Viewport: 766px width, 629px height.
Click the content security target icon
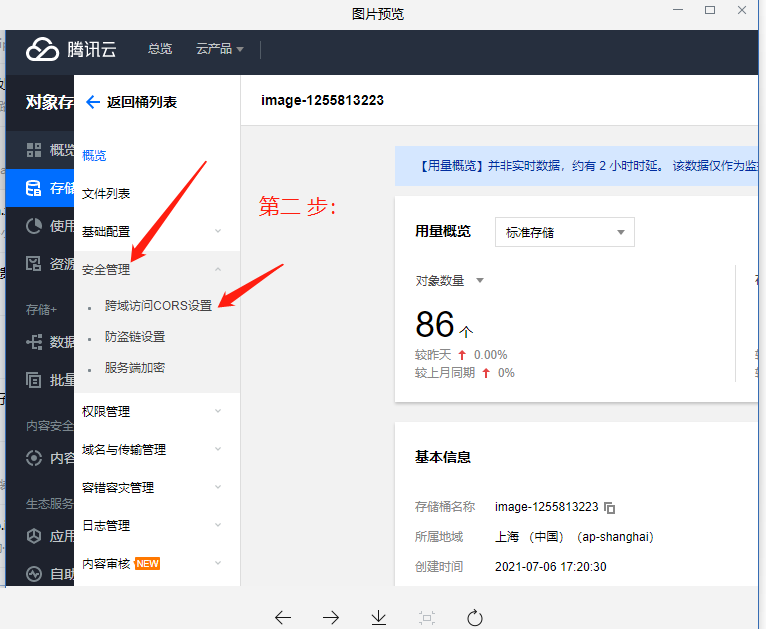tap(34, 458)
